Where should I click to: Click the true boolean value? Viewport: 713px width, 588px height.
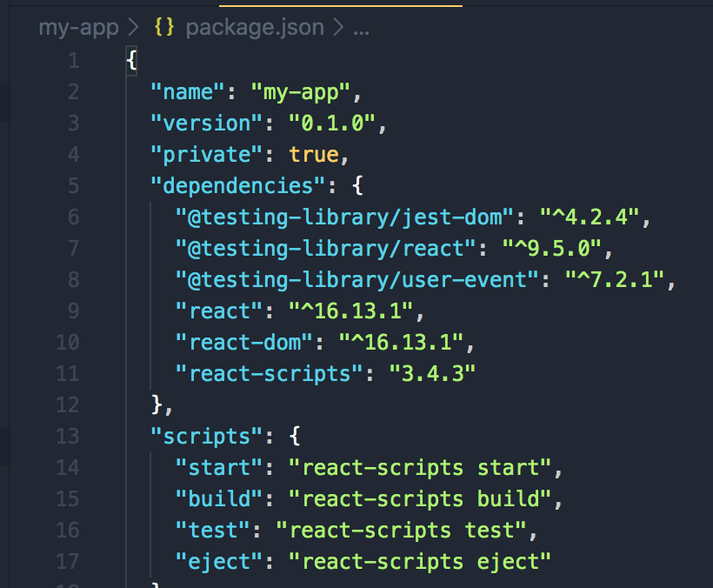[314, 155]
